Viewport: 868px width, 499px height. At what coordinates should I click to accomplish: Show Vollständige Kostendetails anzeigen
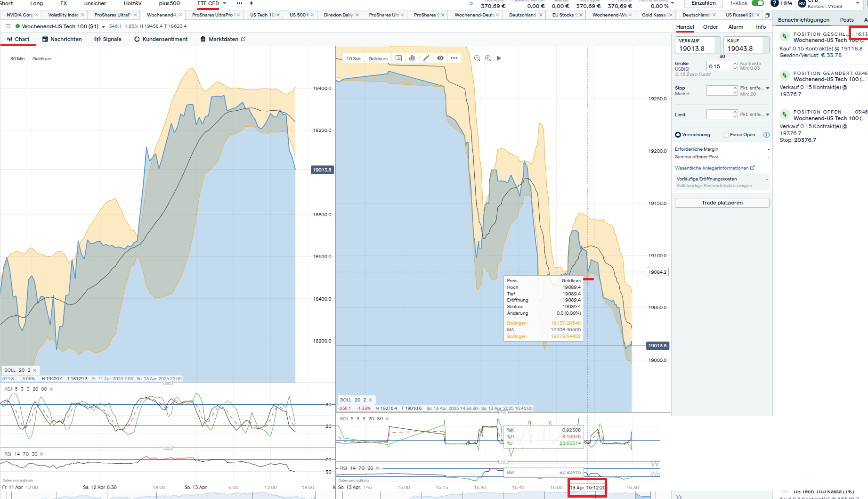pyautogui.click(x=714, y=186)
